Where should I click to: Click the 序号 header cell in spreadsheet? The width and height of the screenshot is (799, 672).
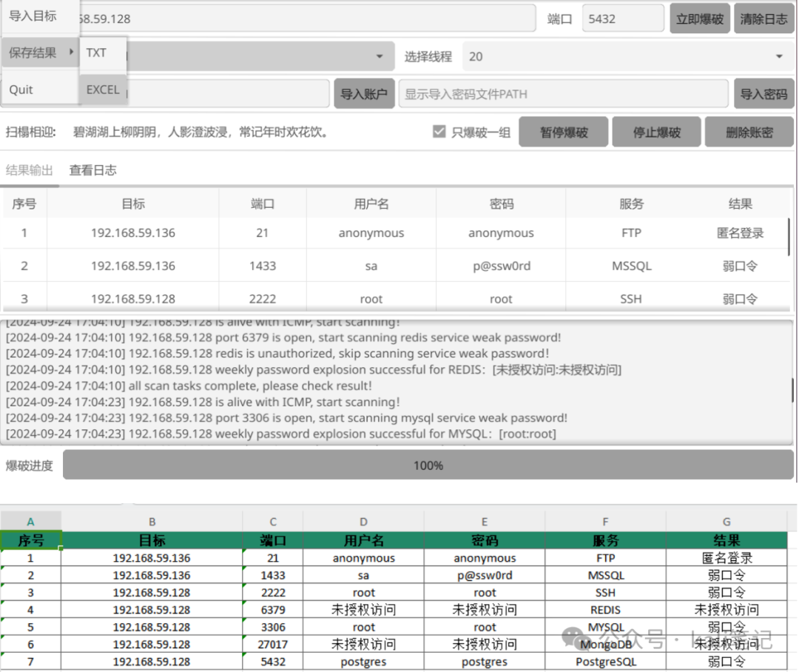(30, 540)
